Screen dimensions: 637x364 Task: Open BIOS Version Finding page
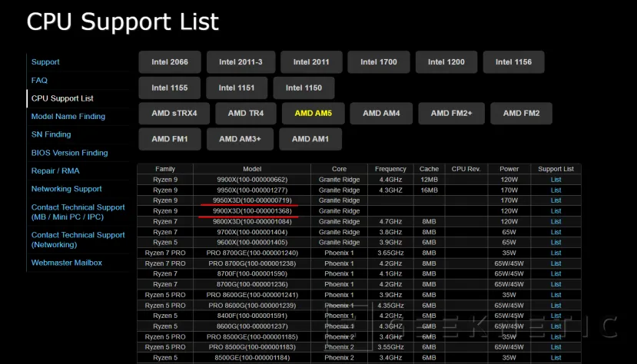pos(69,153)
